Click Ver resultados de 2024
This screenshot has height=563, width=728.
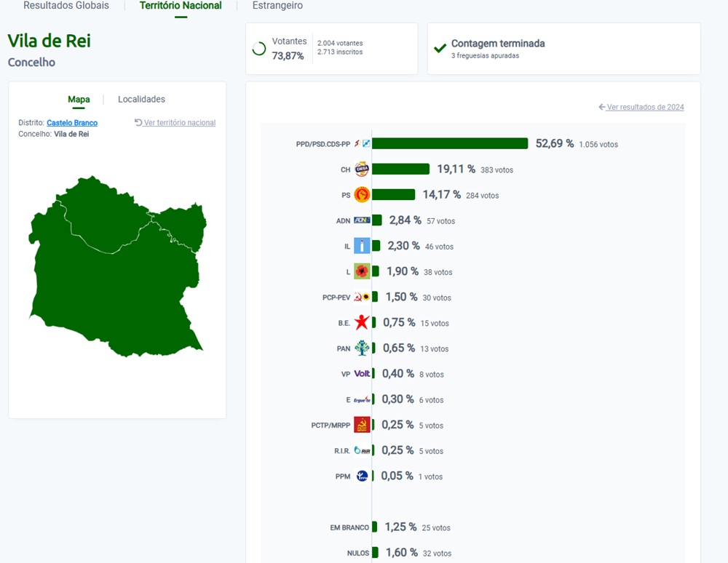(644, 106)
